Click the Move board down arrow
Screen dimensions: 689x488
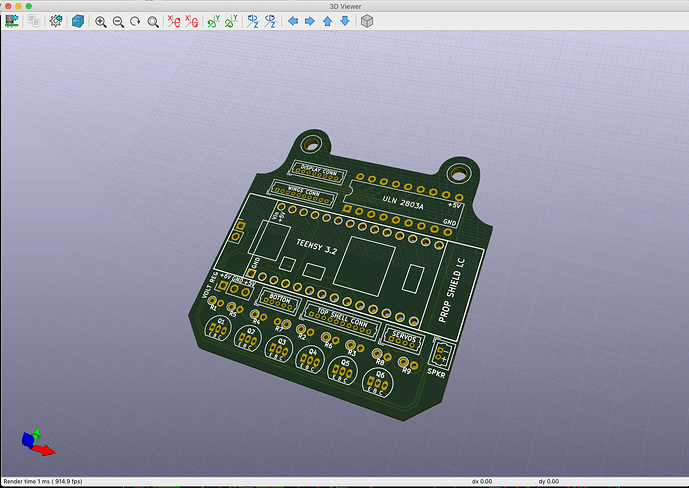(345, 21)
